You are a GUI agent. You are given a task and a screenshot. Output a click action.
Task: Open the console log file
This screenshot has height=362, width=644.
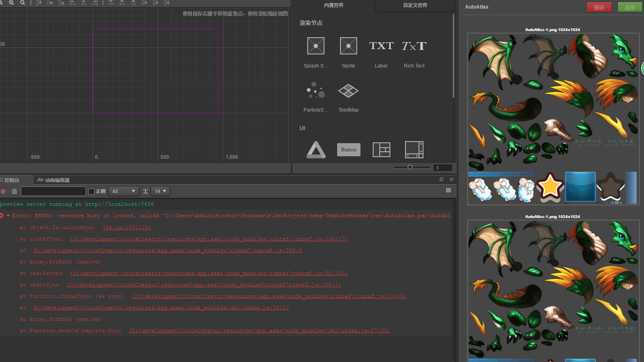coord(14,191)
